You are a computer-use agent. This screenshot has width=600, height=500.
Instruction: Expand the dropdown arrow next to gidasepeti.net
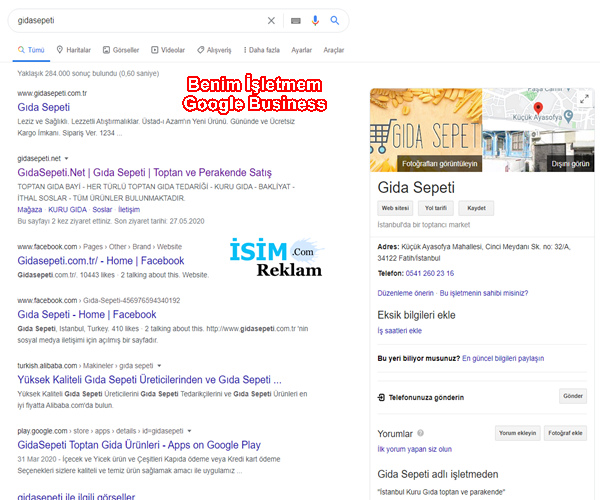point(67,158)
